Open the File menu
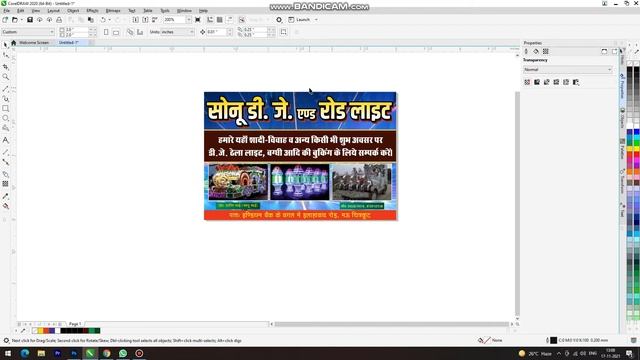The height and width of the screenshot is (360, 640). coord(7,11)
